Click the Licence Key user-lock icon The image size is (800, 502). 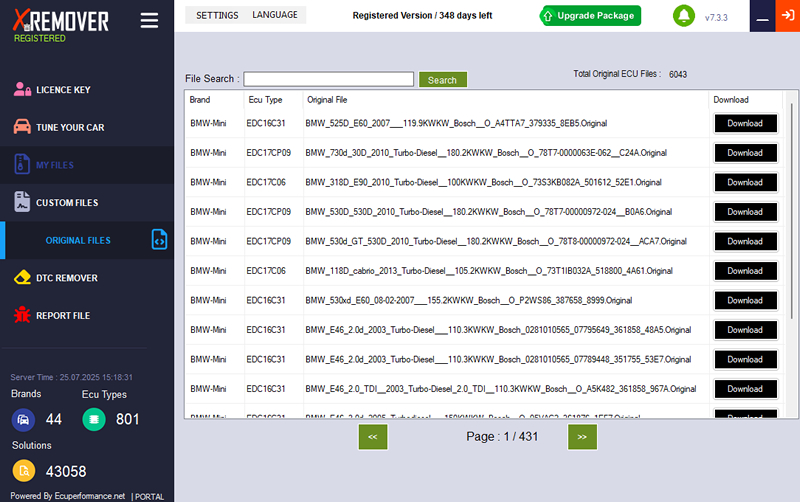tap(22, 89)
